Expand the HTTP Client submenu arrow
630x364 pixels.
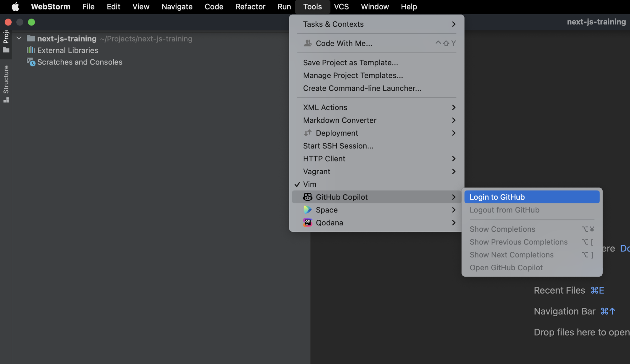453,158
